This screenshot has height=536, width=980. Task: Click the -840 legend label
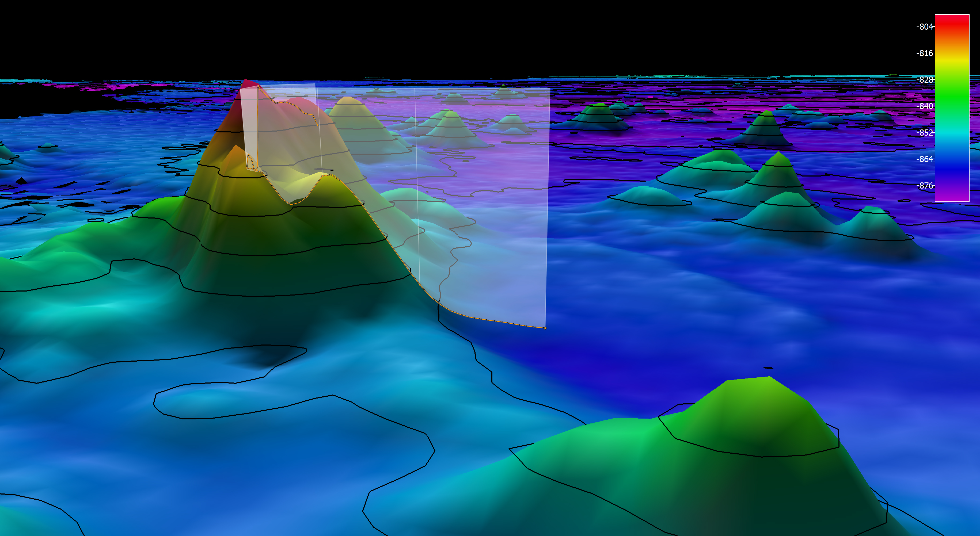click(924, 106)
